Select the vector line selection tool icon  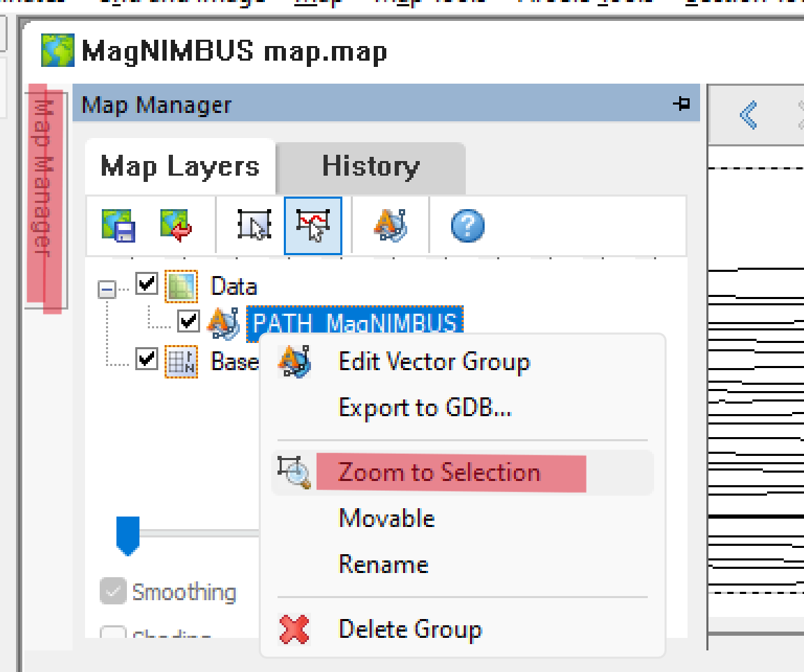pos(313,224)
